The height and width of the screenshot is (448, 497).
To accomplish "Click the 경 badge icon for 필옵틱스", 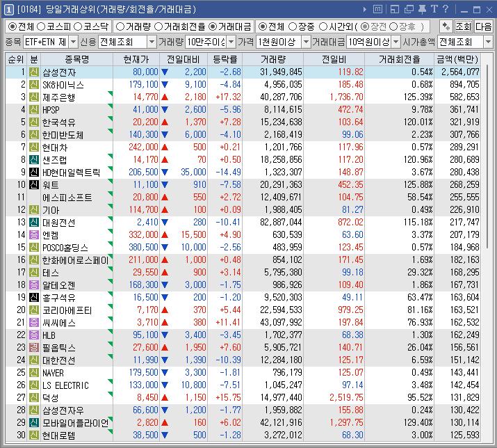I will click(x=33, y=347).
